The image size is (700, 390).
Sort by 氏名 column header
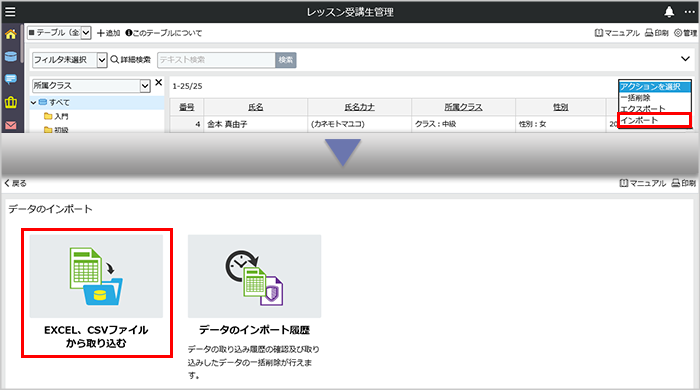[256, 107]
